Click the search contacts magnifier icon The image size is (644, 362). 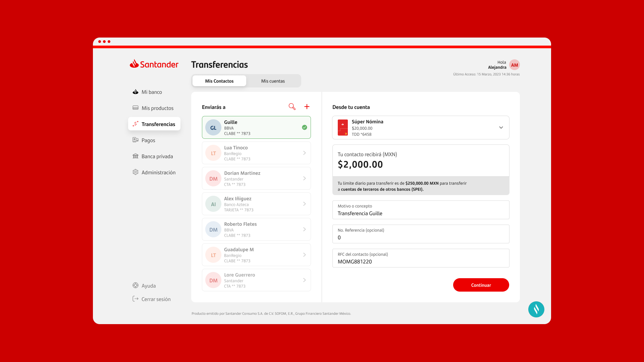click(292, 107)
